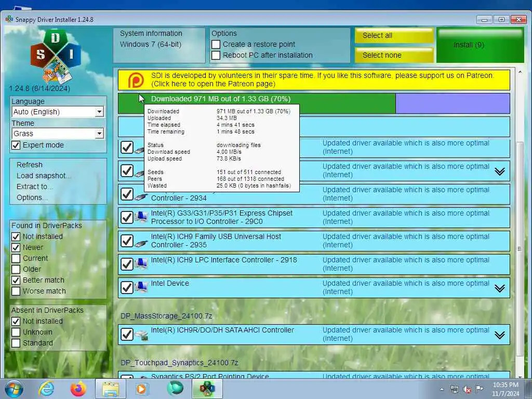532x399 pixels.
Task: Click the DP_Touchpad_Synaptics_24100.7z pack header
Action: [x=179, y=363]
